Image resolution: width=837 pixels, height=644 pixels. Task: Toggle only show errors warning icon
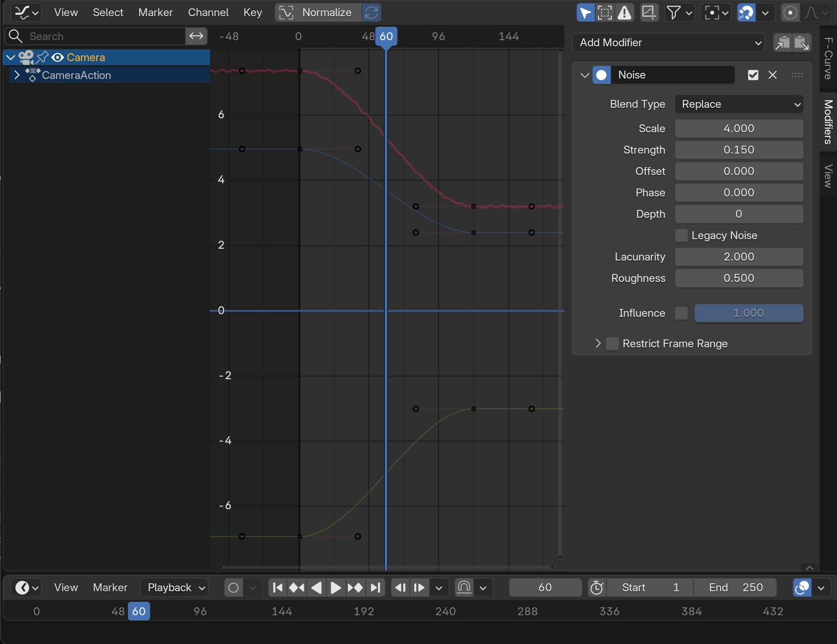(x=624, y=13)
